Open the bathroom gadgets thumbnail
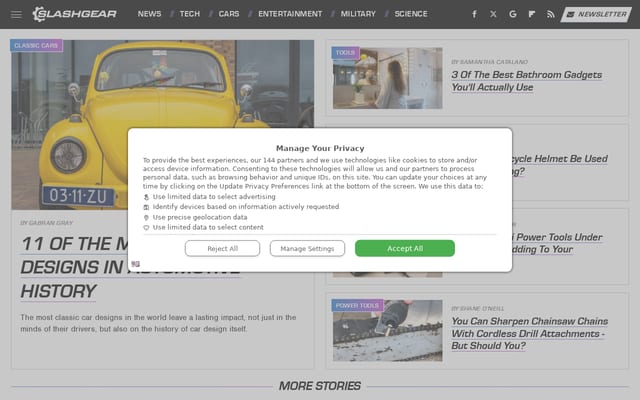 point(387,78)
